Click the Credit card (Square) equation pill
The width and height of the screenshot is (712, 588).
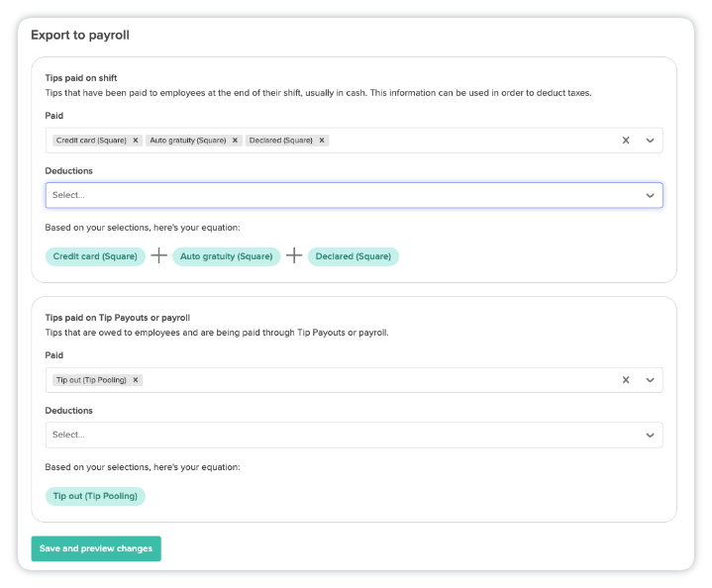click(95, 256)
